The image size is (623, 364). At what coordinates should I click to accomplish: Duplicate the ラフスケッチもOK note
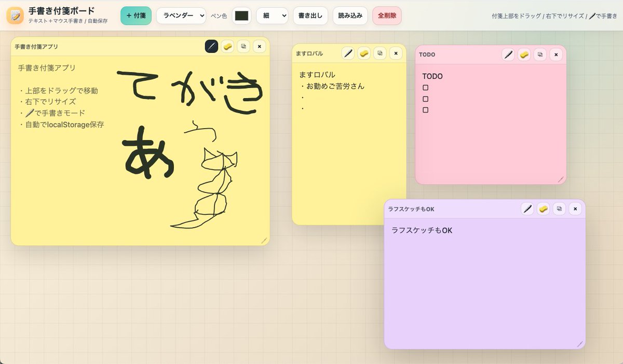pyautogui.click(x=560, y=208)
